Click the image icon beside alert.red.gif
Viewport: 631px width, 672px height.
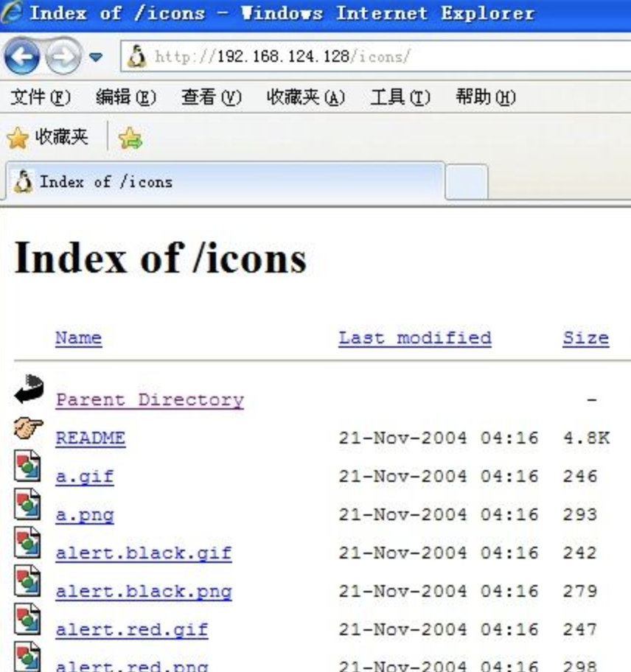[x=27, y=620]
